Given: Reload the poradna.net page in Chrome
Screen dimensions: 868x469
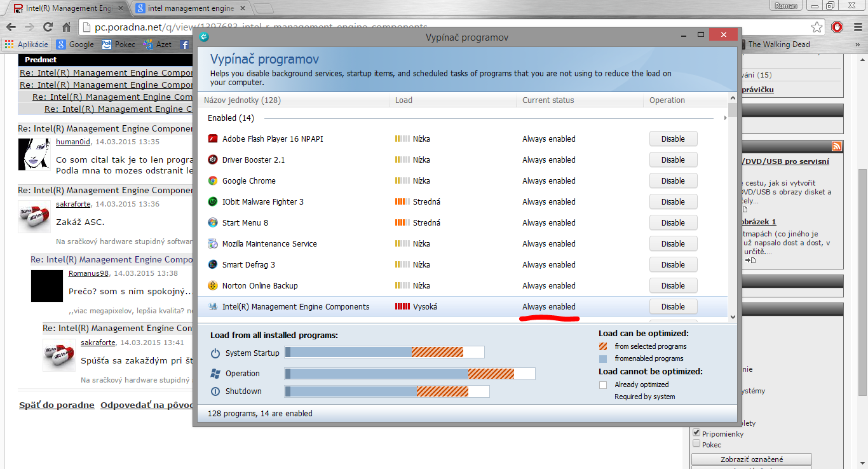Looking at the screenshot, I should tap(48, 27).
